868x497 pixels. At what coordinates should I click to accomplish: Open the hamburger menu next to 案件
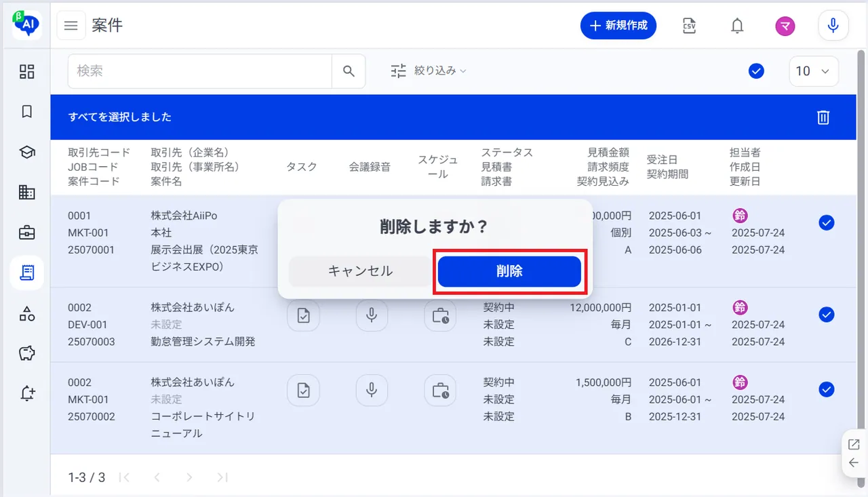coord(71,26)
